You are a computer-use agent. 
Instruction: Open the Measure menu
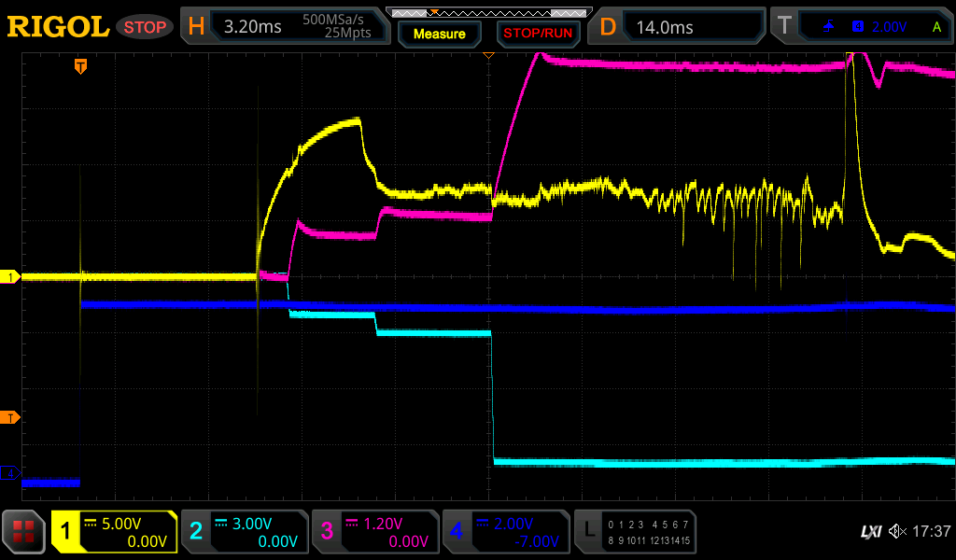coord(440,34)
